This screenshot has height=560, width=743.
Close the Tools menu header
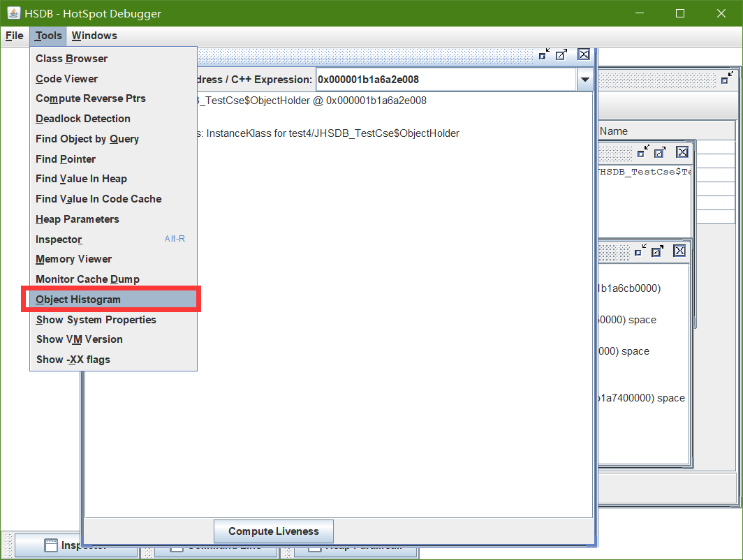tap(48, 36)
